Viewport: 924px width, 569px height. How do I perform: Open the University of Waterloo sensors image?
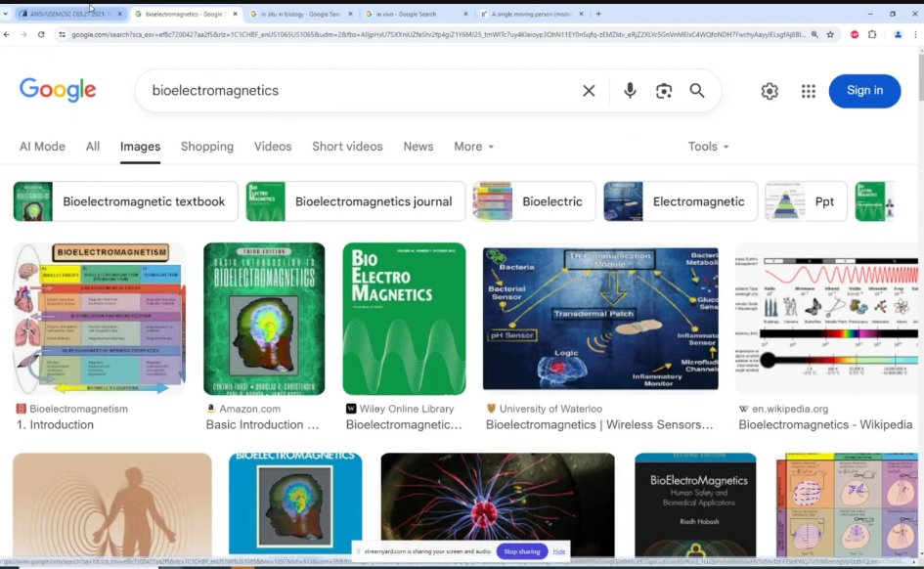coord(600,319)
